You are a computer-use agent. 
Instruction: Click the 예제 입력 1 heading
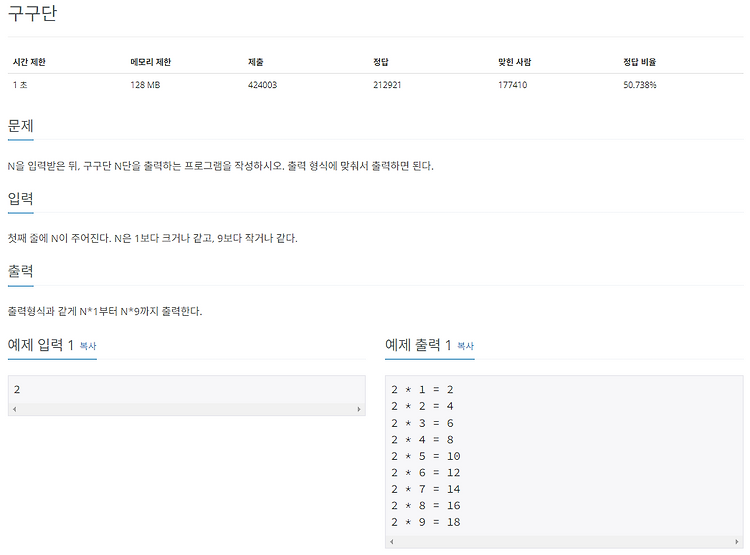pos(41,345)
